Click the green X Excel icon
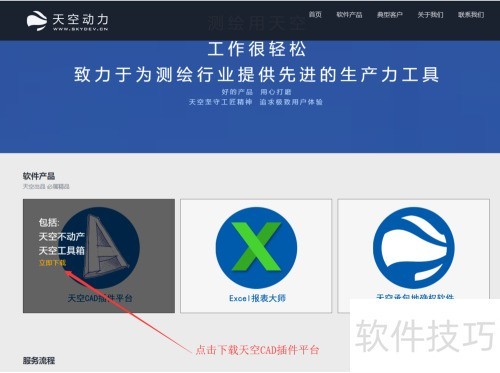Viewport: 500px width, 373px height. pyautogui.click(x=256, y=248)
